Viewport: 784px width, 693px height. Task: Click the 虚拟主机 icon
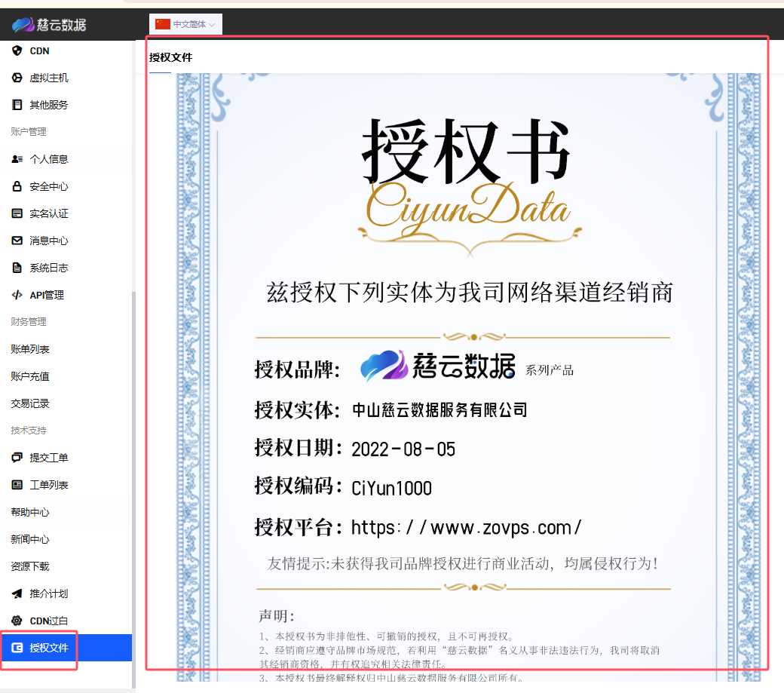(17, 78)
